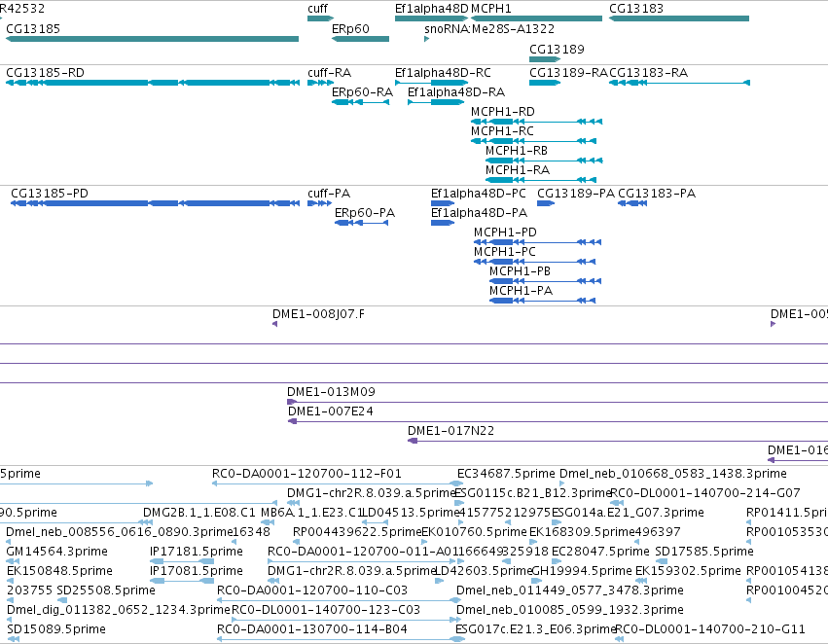Select the MCPH1-PA protein feature
828x644 pixels.
click(543, 301)
